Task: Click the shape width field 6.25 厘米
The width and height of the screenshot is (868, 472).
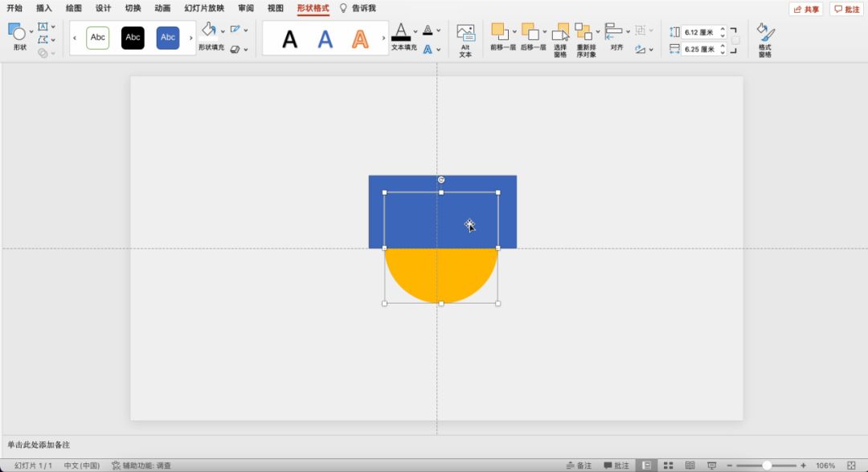Action: click(x=700, y=49)
